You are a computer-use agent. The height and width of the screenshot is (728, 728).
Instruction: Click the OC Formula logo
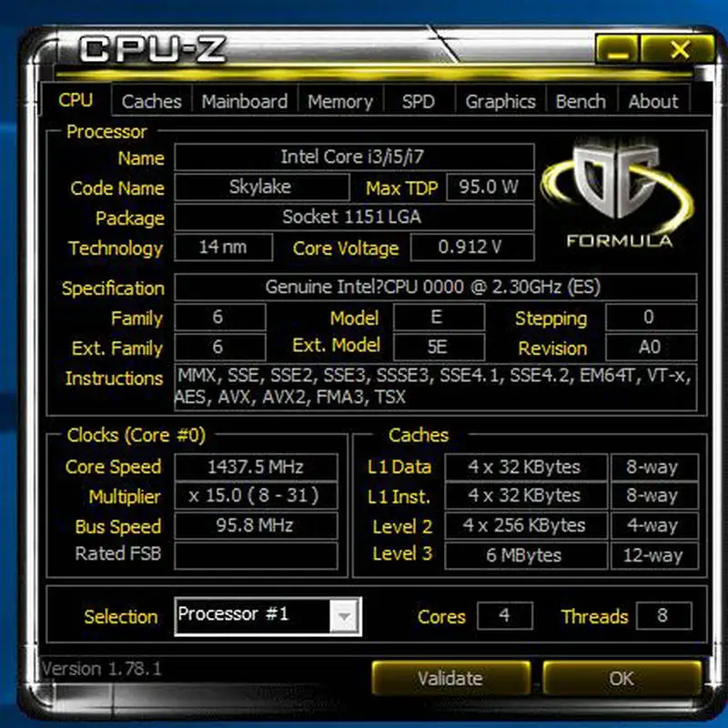click(618, 191)
